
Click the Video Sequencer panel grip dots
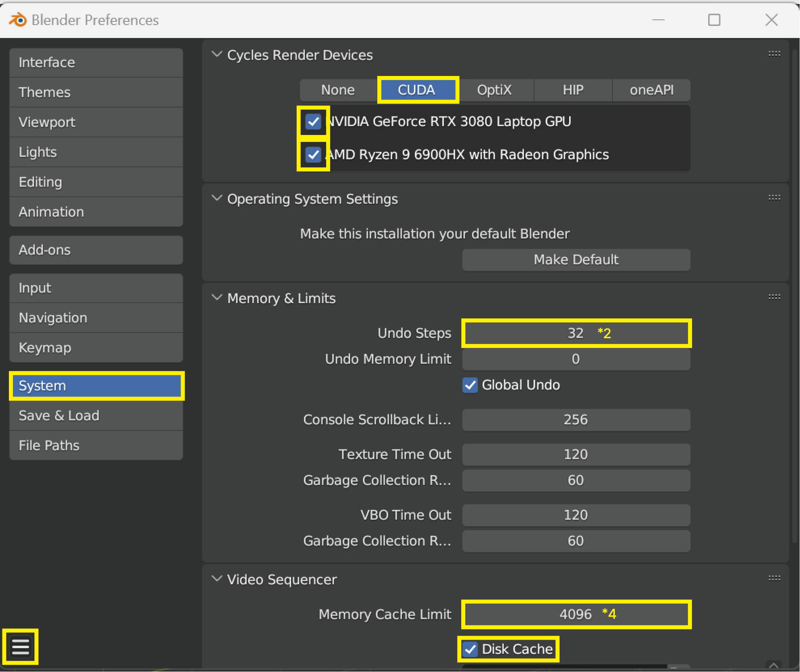coord(774,578)
